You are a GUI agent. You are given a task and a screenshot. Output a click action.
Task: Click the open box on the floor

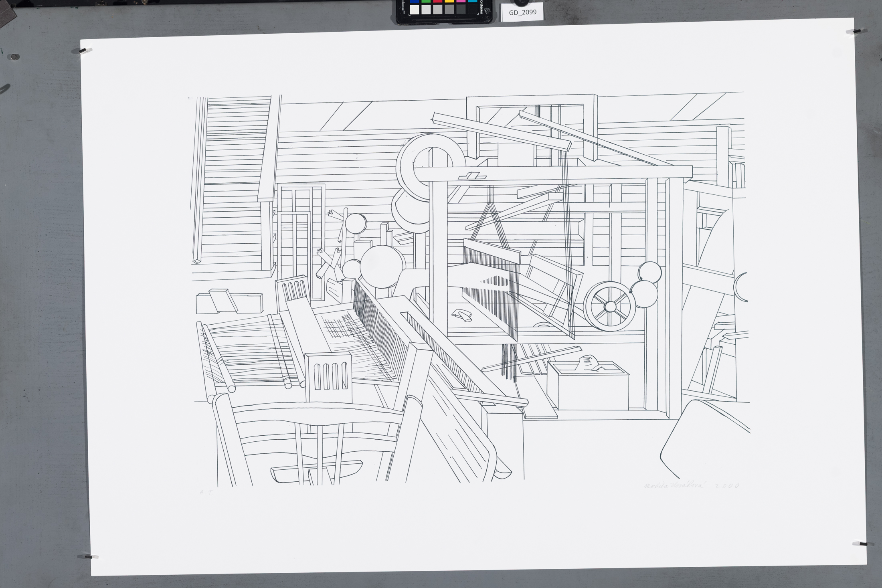(588, 386)
